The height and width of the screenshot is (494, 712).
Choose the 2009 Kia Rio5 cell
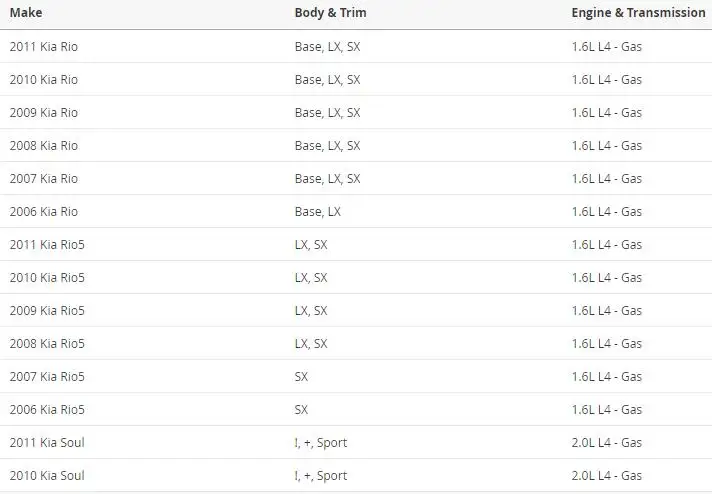(x=47, y=311)
